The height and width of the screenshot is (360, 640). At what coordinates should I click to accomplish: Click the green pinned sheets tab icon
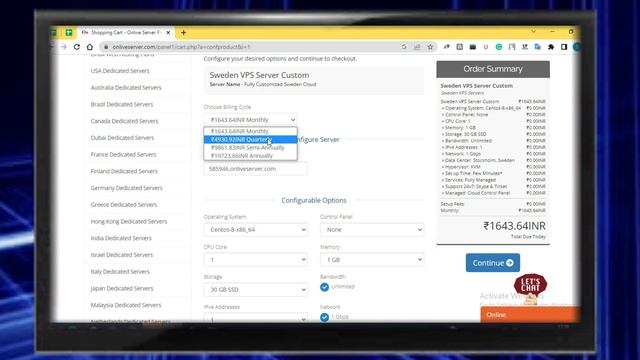(x=69, y=32)
